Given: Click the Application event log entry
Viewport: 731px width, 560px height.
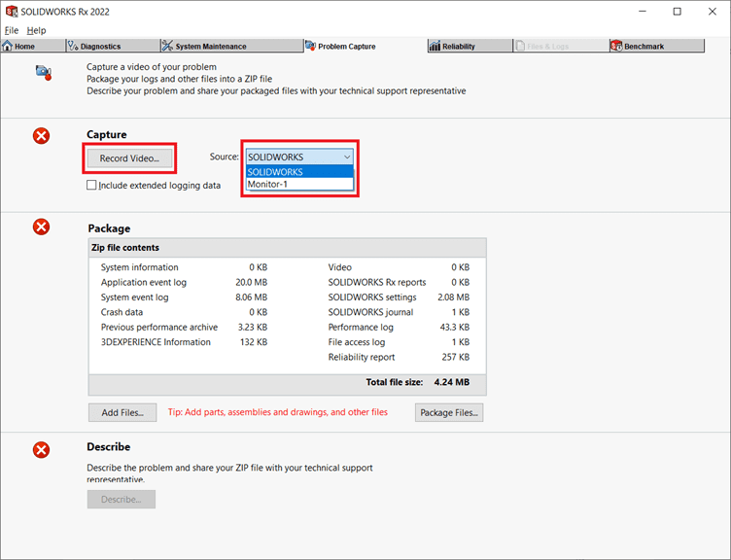Looking at the screenshot, I should click(x=144, y=282).
